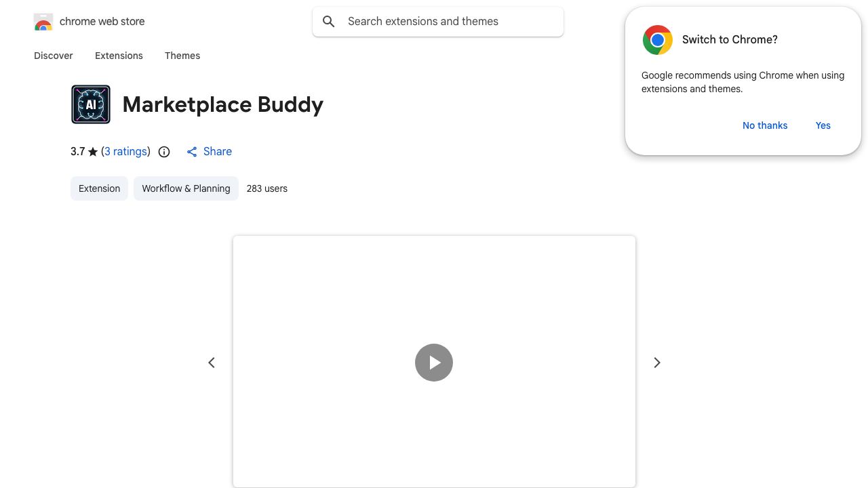Image resolution: width=868 pixels, height=488 pixels.
Task: Open the 3 ratings link
Action: pos(126,152)
